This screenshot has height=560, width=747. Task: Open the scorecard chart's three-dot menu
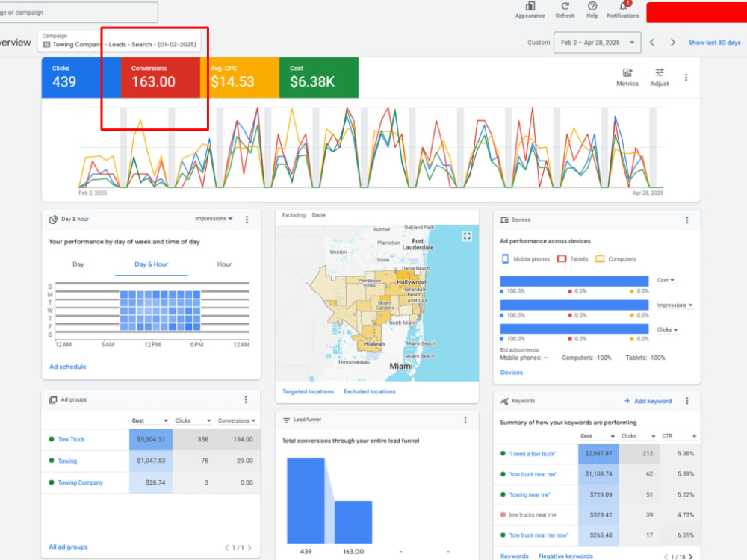(x=686, y=78)
